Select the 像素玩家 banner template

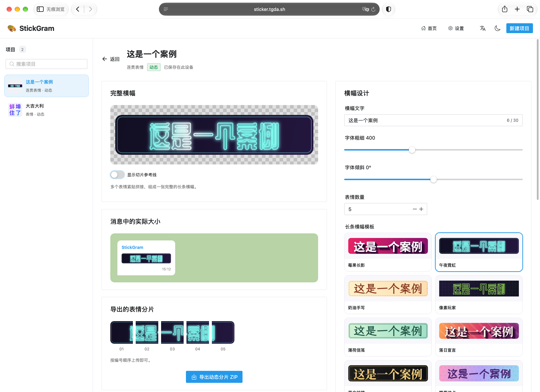tap(479, 295)
